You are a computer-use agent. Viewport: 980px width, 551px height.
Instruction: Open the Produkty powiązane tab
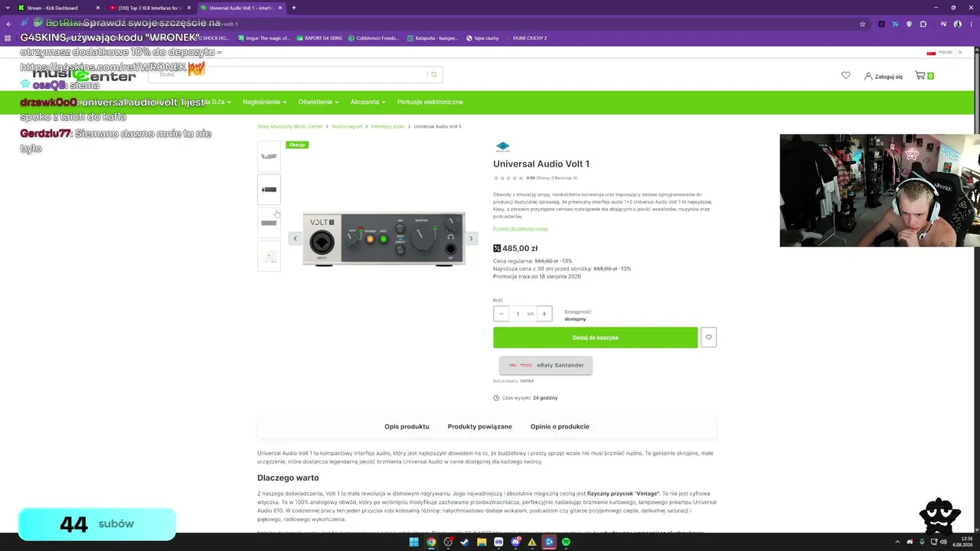point(480,426)
